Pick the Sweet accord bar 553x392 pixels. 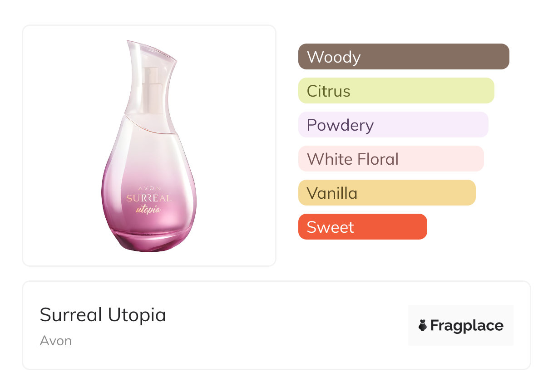pyautogui.click(x=362, y=227)
